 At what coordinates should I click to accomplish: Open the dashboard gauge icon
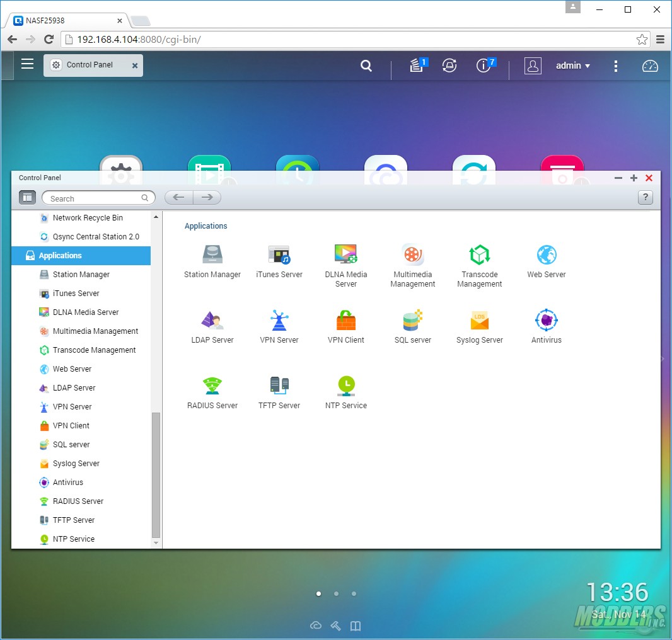(x=650, y=66)
